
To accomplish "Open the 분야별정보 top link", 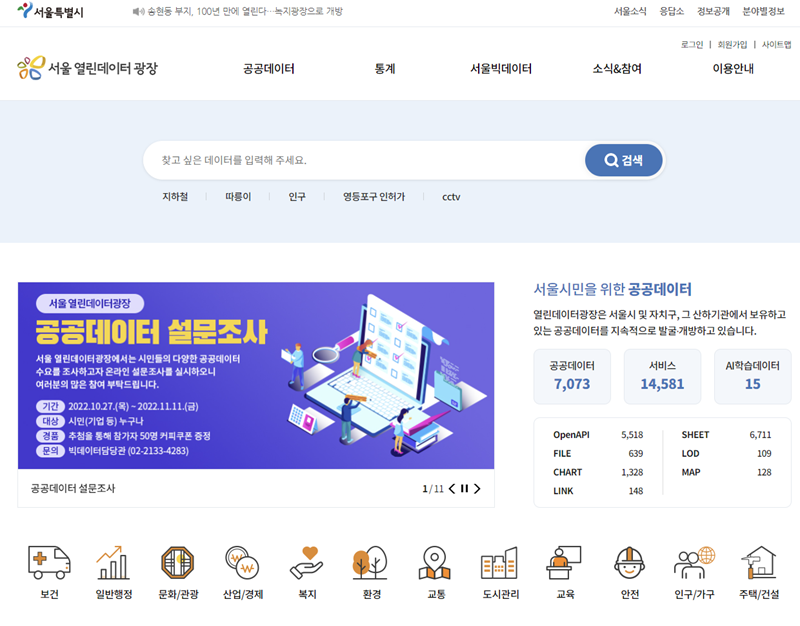I will [763, 11].
